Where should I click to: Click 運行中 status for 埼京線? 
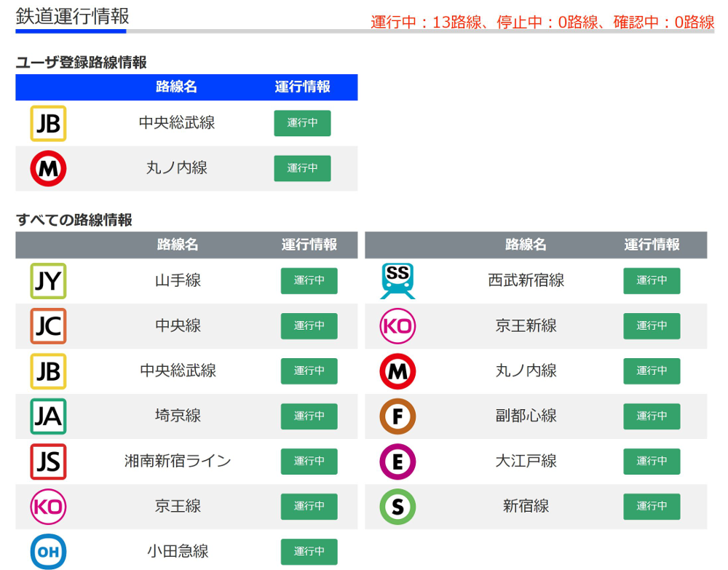[309, 416]
